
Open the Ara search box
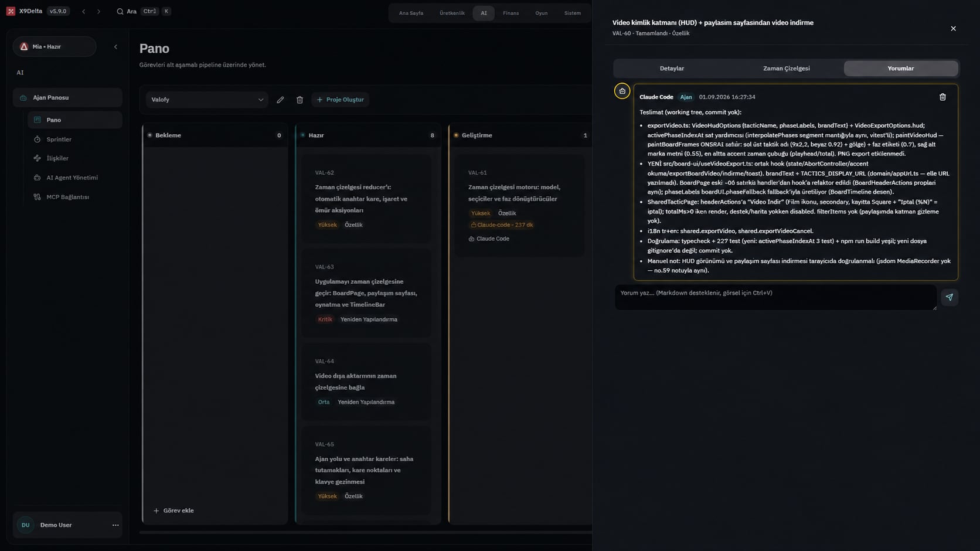pyautogui.click(x=144, y=11)
